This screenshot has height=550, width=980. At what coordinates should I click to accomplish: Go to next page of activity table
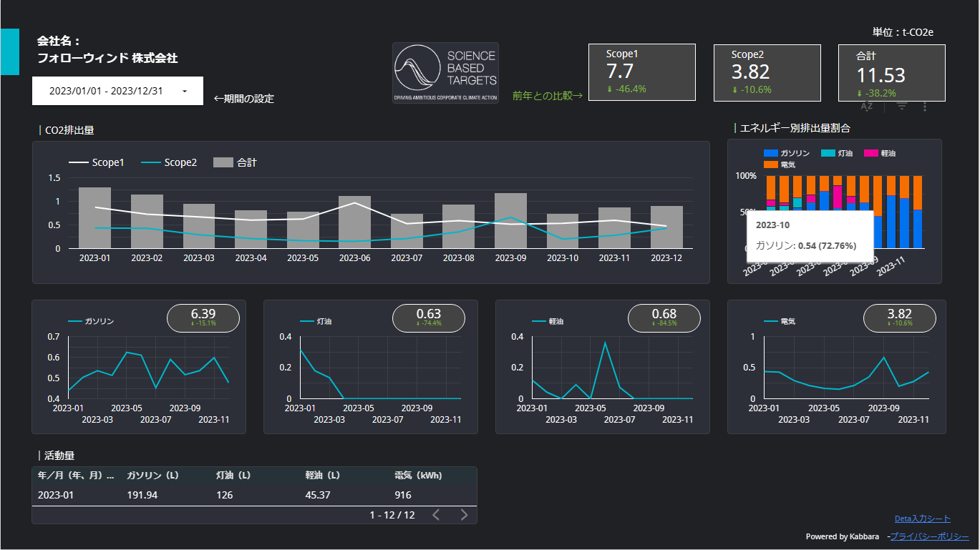[464, 515]
